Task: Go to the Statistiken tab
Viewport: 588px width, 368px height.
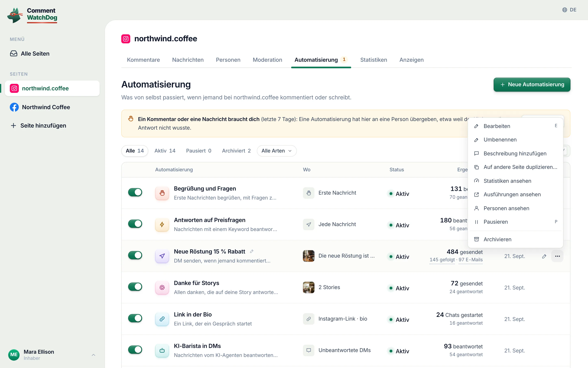Action: (373, 60)
